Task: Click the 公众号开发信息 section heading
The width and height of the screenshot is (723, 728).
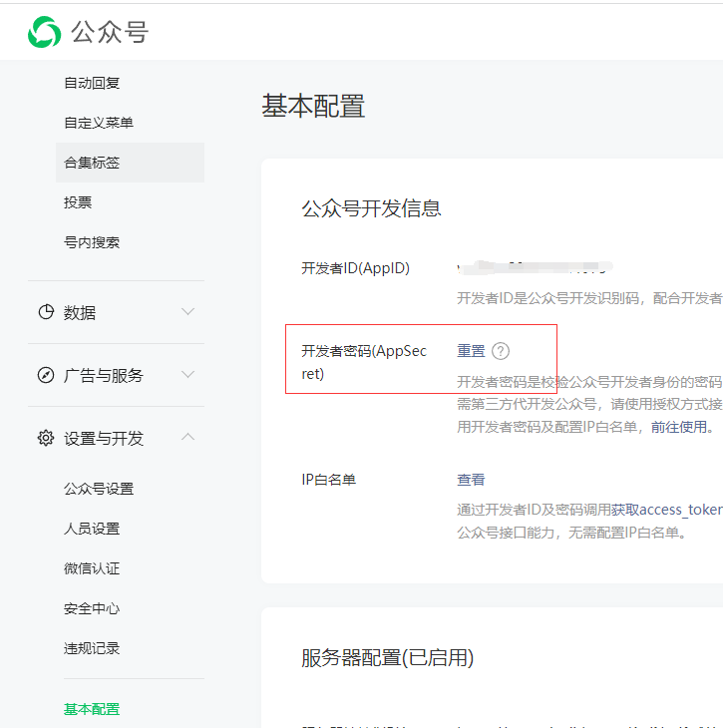Action: pyautogui.click(x=372, y=208)
